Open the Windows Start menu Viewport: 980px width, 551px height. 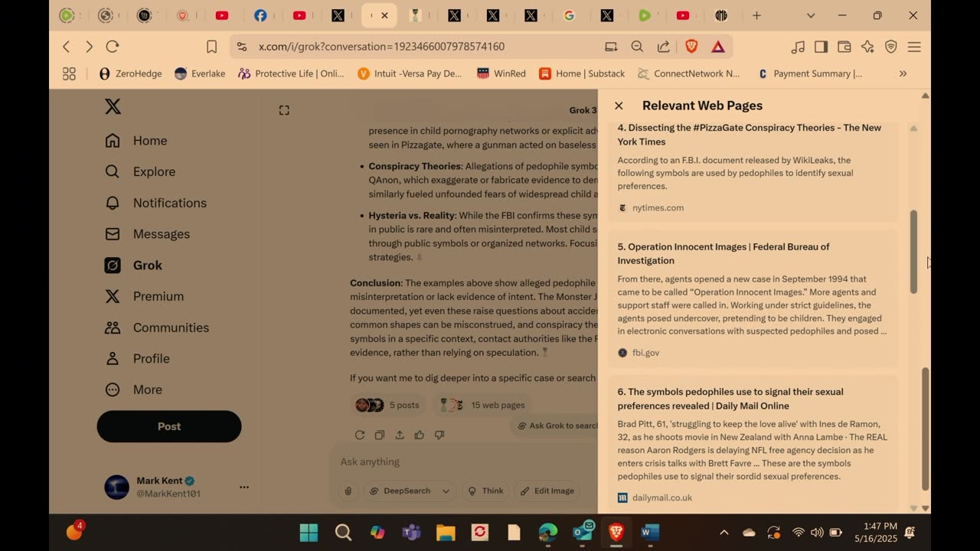click(309, 532)
